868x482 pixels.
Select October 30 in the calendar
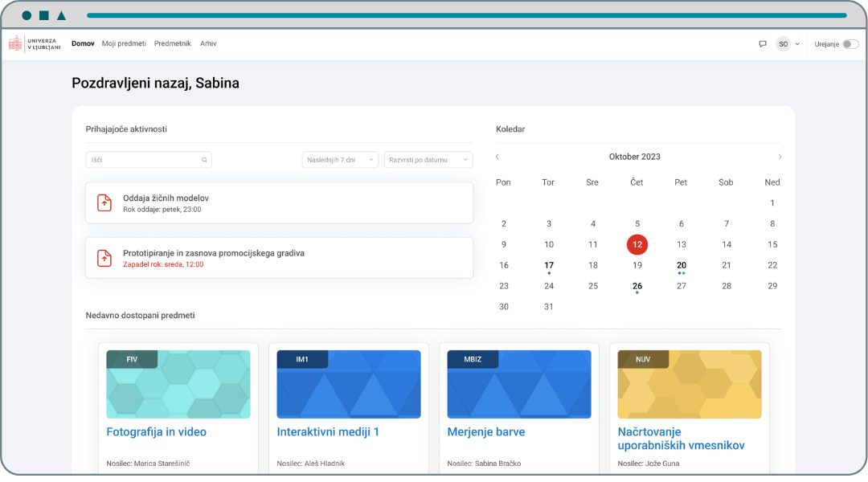pyautogui.click(x=504, y=307)
